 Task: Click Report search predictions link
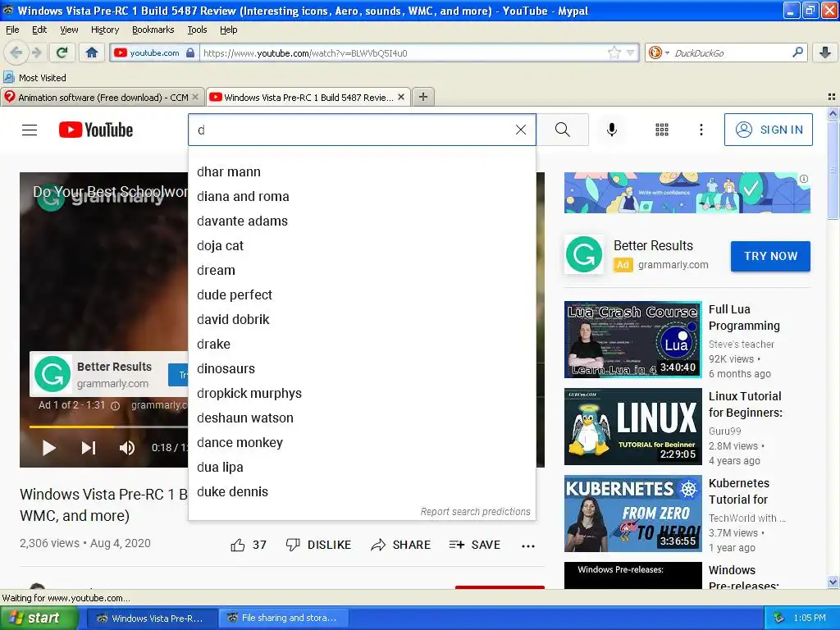pos(475,512)
